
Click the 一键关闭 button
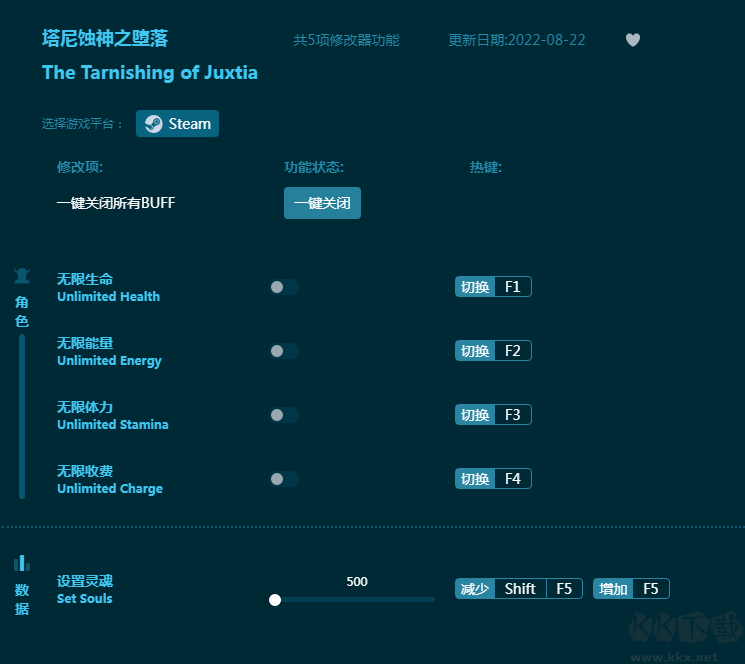pyautogui.click(x=322, y=203)
